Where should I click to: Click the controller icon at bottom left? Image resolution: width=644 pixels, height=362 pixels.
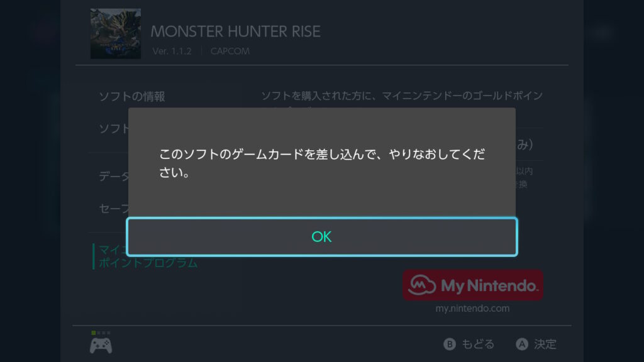pos(101,345)
